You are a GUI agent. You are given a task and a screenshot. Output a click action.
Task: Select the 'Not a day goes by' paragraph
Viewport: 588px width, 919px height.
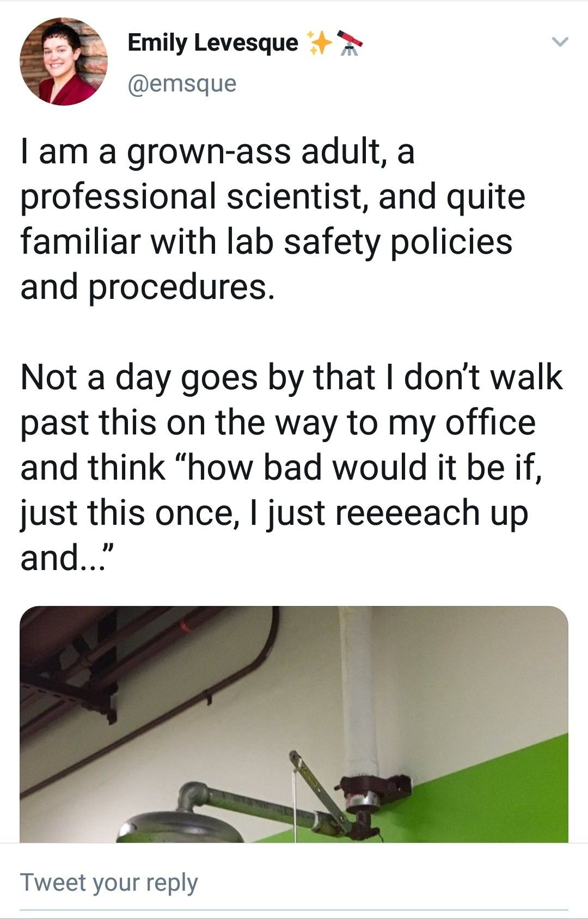(x=291, y=467)
